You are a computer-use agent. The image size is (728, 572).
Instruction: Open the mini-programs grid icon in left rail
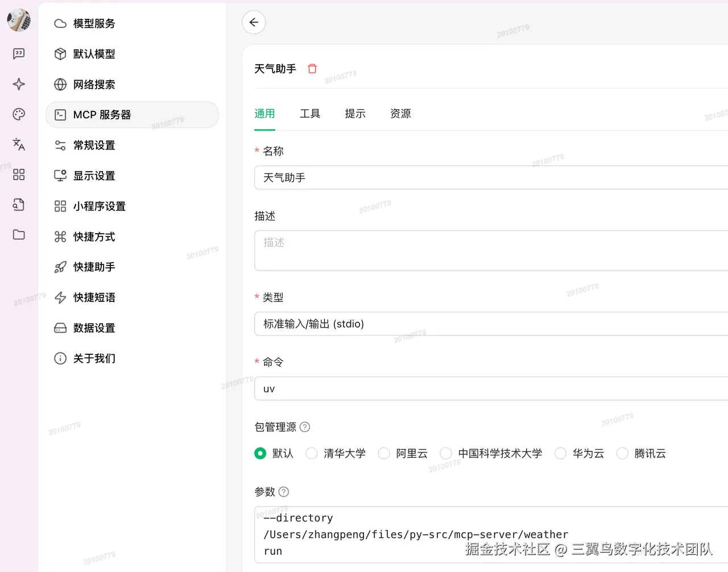[19, 175]
